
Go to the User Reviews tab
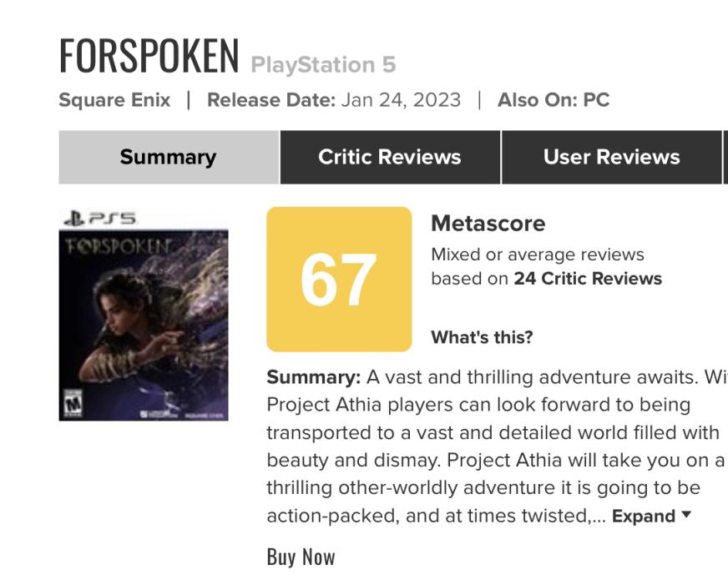(x=611, y=157)
